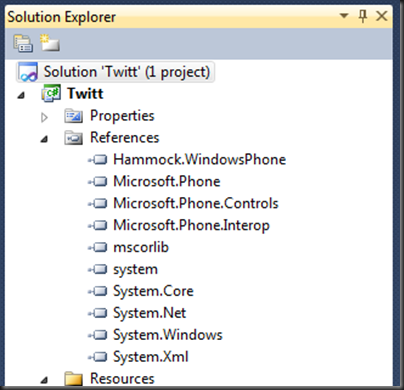
Task: Select the Twitt project name
Action: click(85, 93)
